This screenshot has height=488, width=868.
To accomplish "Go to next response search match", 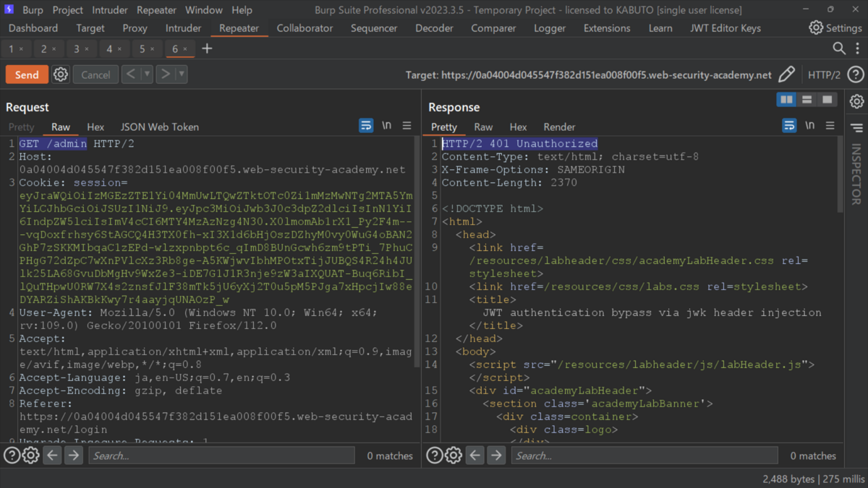I will [x=496, y=455].
